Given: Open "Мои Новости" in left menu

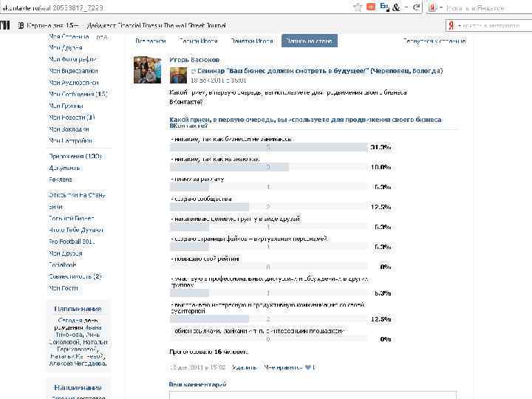Looking at the screenshot, I should click(x=72, y=117).
